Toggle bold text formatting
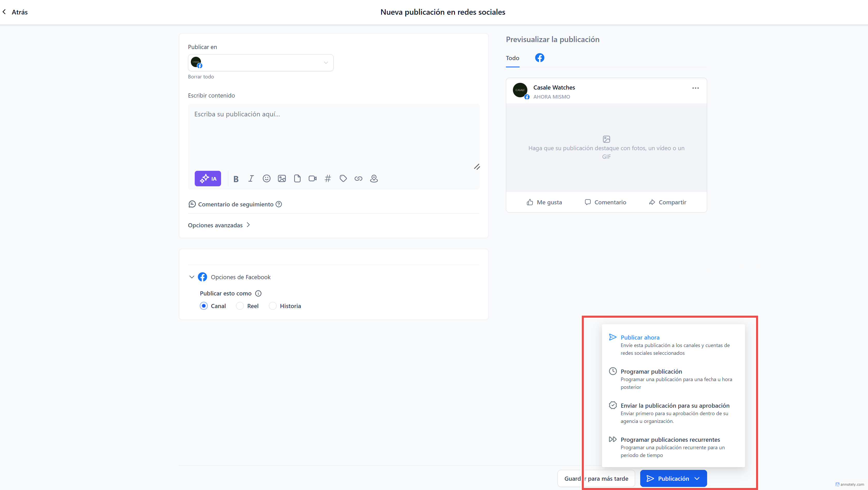 click(236, 179)
